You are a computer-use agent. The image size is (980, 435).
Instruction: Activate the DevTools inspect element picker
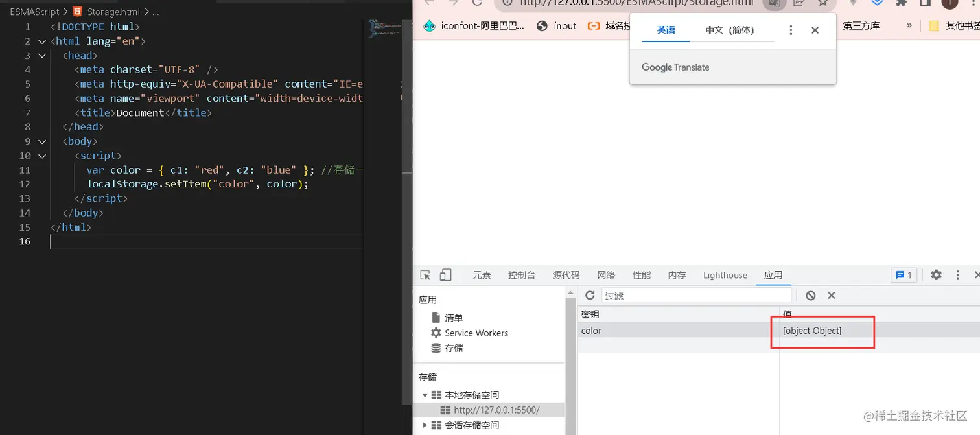[425, 275]
